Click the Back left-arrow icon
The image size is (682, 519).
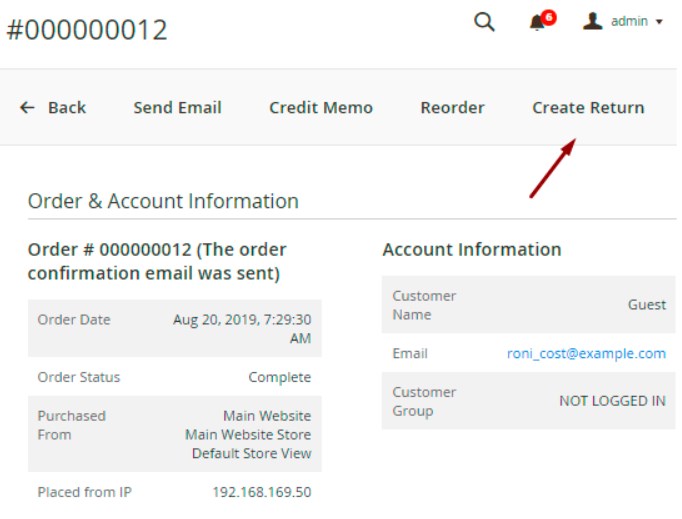point(27,108)
